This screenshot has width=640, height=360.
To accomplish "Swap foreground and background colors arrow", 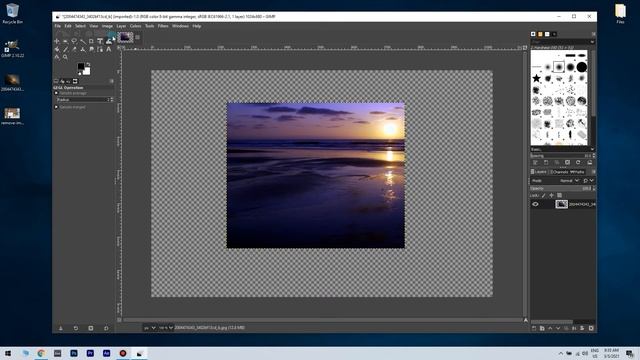I will point(88,64).
